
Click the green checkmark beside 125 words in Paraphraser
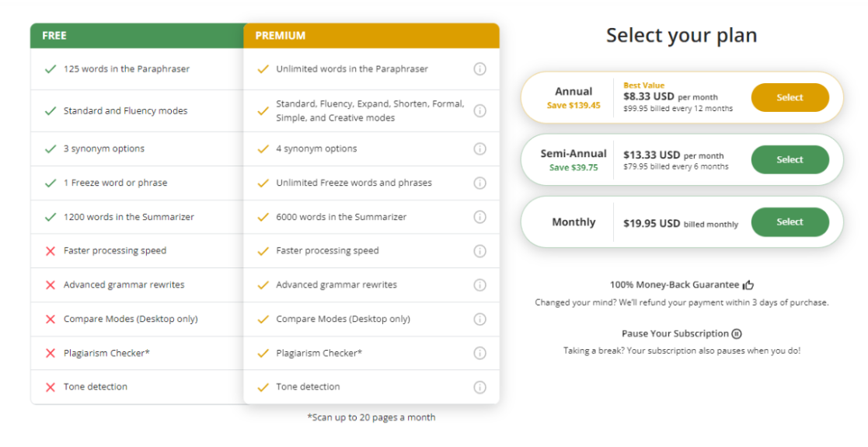tap(51, 69)
